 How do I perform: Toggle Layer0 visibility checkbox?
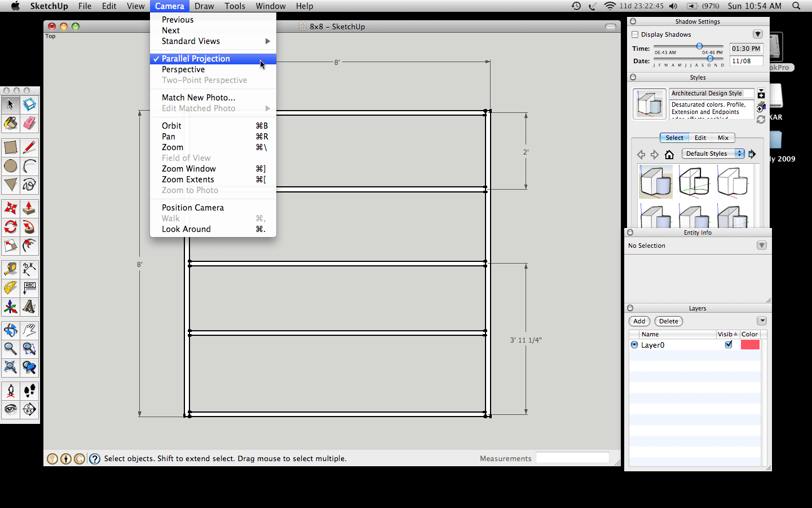pyautogui.click(x=729, y=344)
